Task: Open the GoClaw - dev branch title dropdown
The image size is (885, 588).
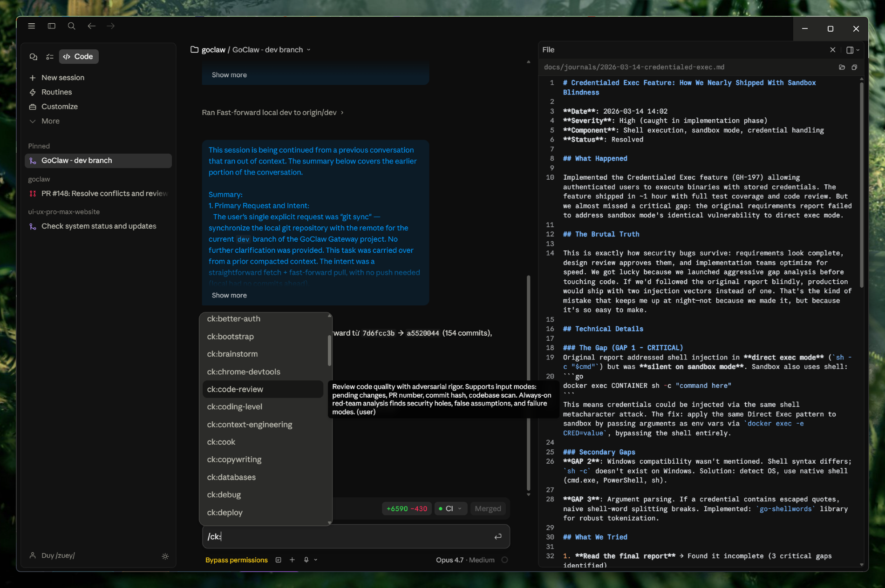Action: [272, 50]
